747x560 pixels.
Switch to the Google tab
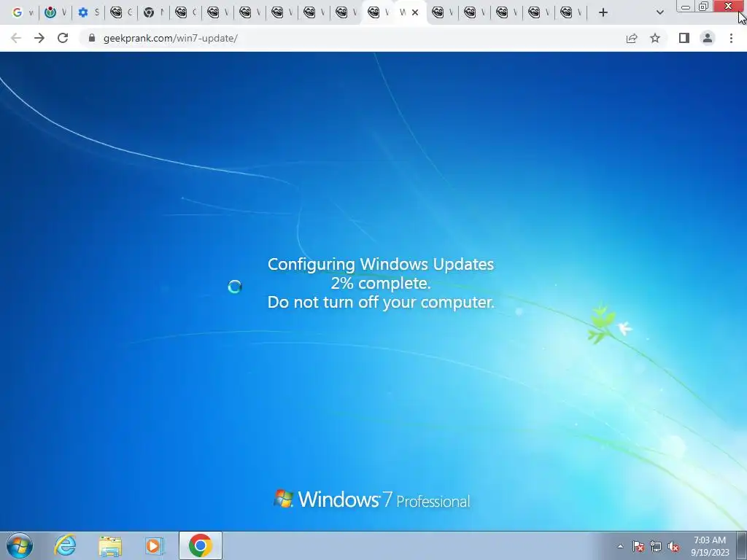[21, 13]
